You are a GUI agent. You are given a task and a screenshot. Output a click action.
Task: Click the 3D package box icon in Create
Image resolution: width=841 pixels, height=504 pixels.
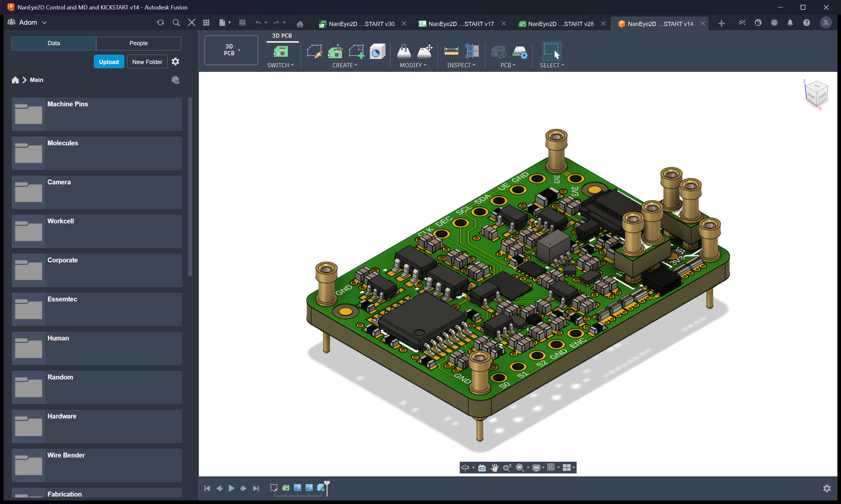378,51
